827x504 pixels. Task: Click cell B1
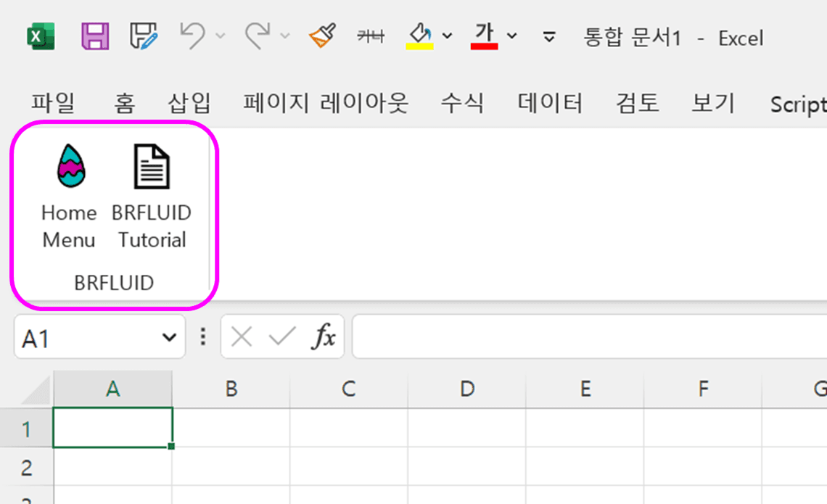coord(231,428)
